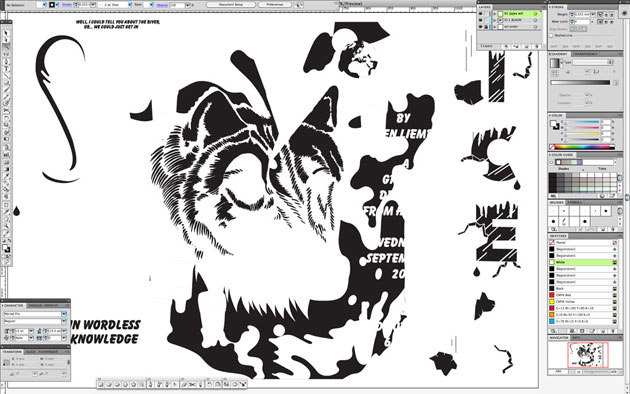This screenshot has width=630, height=394.
Task: Click the Navigator artwork thumbnail
Action: [x=588, y=355]
